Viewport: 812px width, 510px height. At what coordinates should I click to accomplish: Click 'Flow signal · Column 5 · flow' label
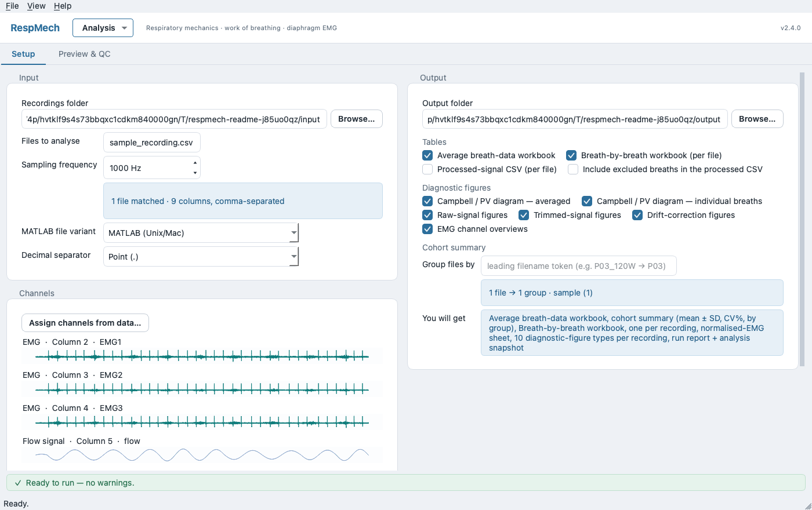pos(81,441)
